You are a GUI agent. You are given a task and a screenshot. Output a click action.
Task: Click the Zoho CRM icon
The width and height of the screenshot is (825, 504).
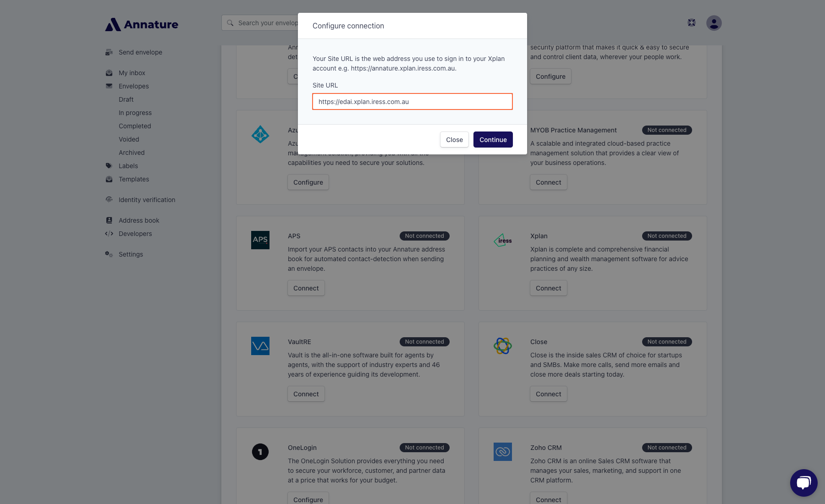pos(502,452)
